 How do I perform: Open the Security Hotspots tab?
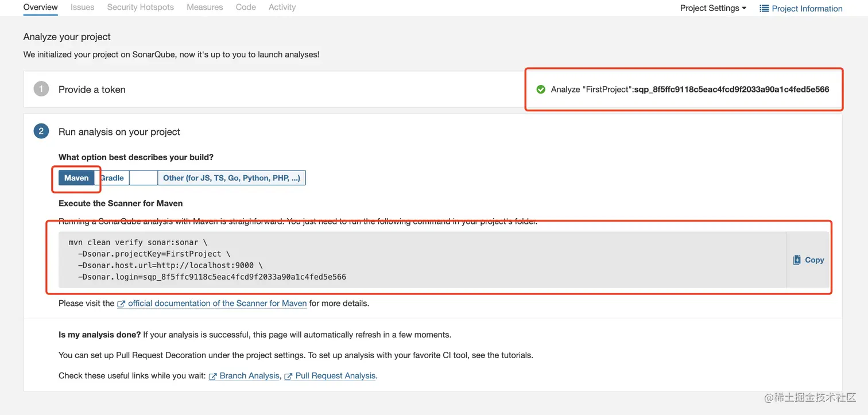click(x=141, y=7)
